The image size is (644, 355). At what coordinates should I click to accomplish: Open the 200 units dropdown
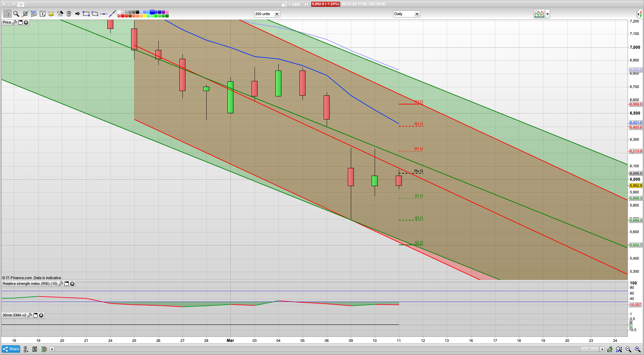[277, 14]
